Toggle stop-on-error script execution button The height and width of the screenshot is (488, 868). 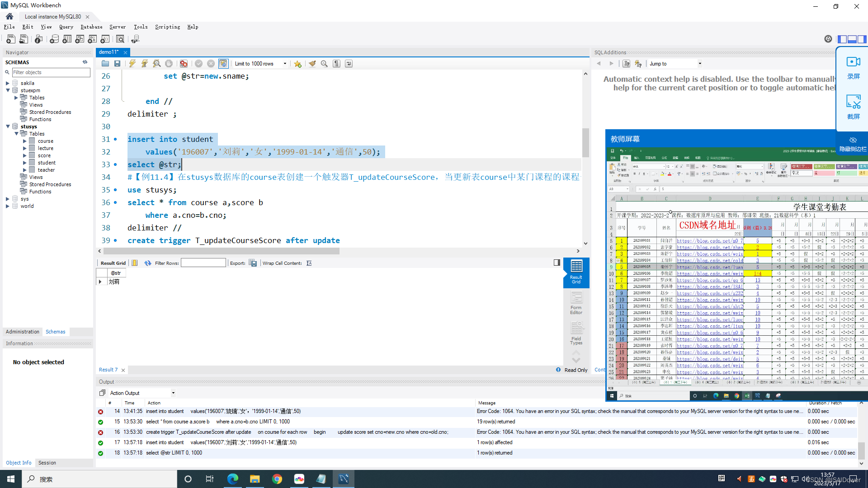click(184, 64)
